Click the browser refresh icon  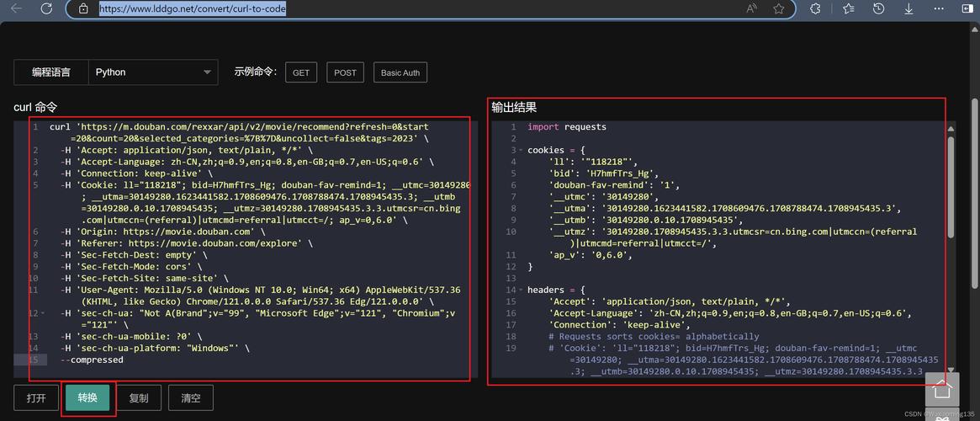pos(46,9)
